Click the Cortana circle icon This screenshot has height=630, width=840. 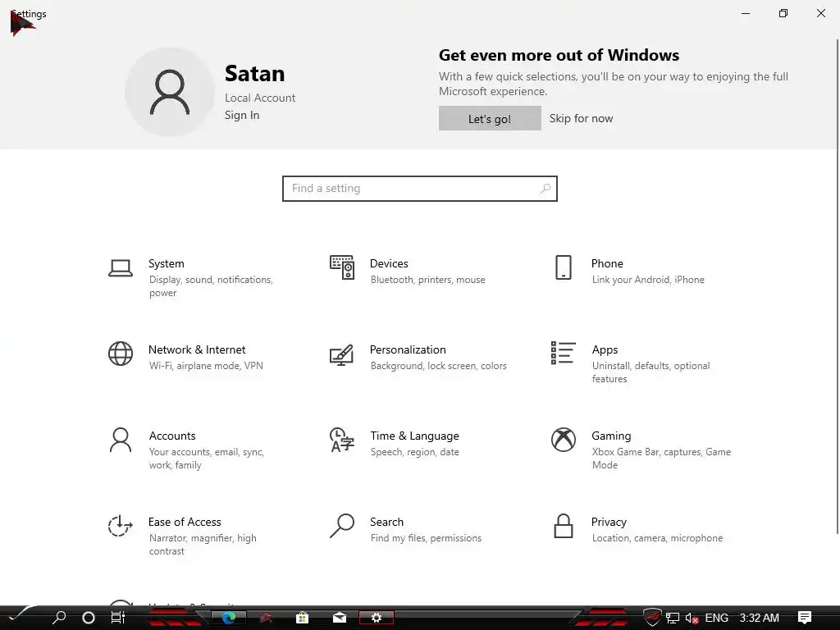[x=89, y=618]
